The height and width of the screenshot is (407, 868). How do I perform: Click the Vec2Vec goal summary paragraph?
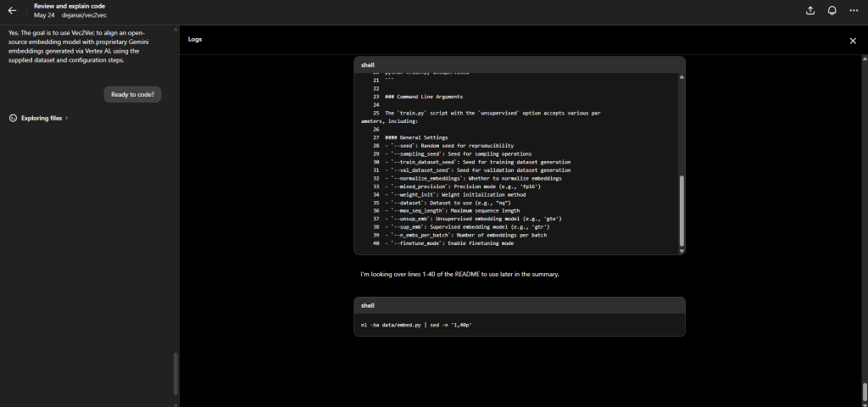79,47
